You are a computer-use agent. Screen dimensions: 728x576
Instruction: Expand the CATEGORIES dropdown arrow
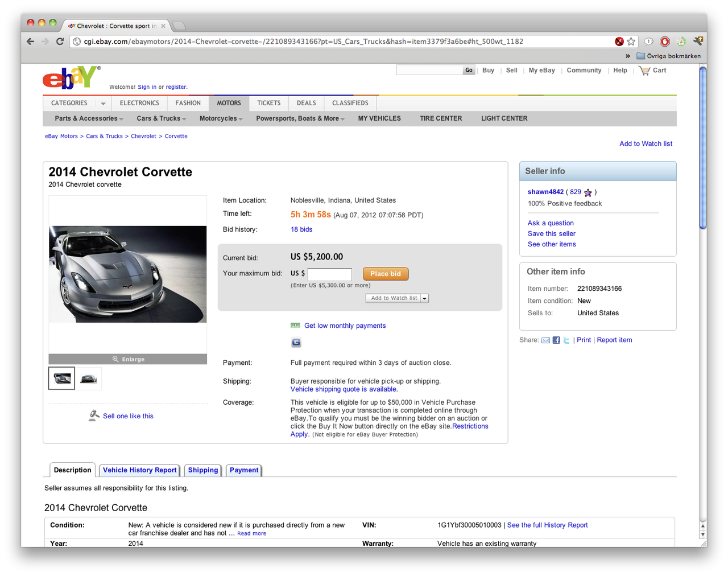(x=103, y=103)
